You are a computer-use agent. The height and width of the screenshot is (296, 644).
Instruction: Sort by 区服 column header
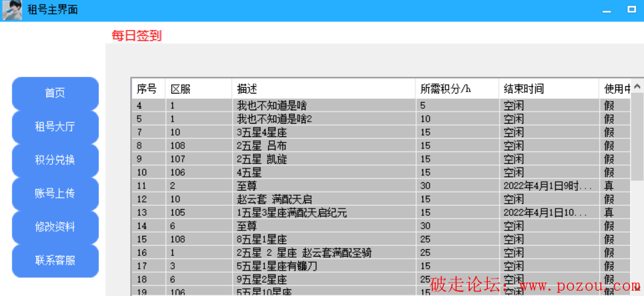(x=198, y=89)
